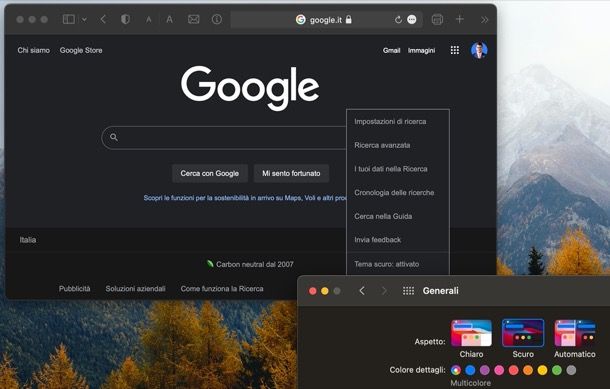Toggle the Safari sidebar button

pyautogui.click(x=69, y=19)
